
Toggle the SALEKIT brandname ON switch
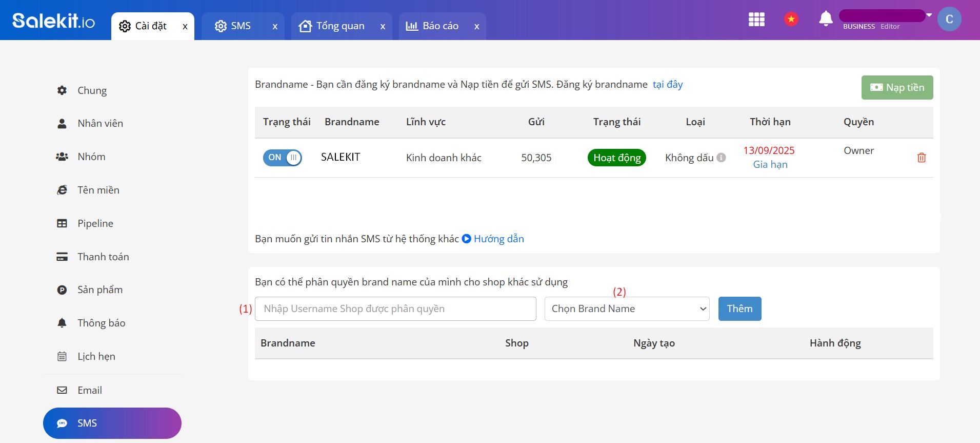click(282, 158)
